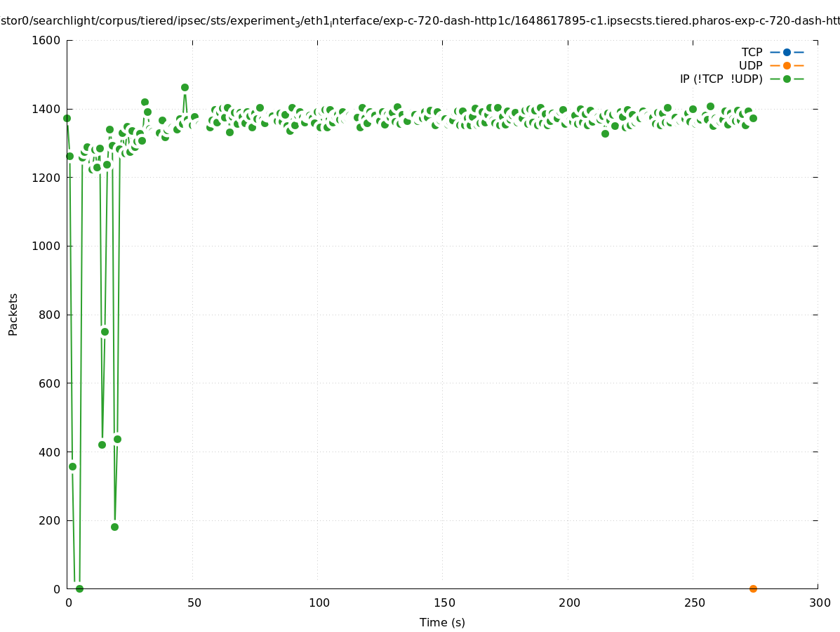Click the highest green peak point near 1460
This screenshot has height=632, width=840.
point(185,88)
